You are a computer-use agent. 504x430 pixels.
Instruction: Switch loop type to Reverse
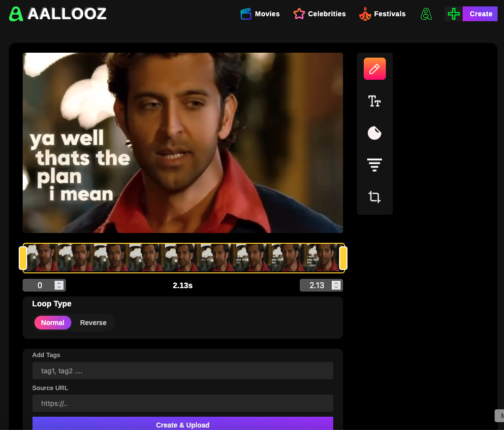(x=93, y=323)
